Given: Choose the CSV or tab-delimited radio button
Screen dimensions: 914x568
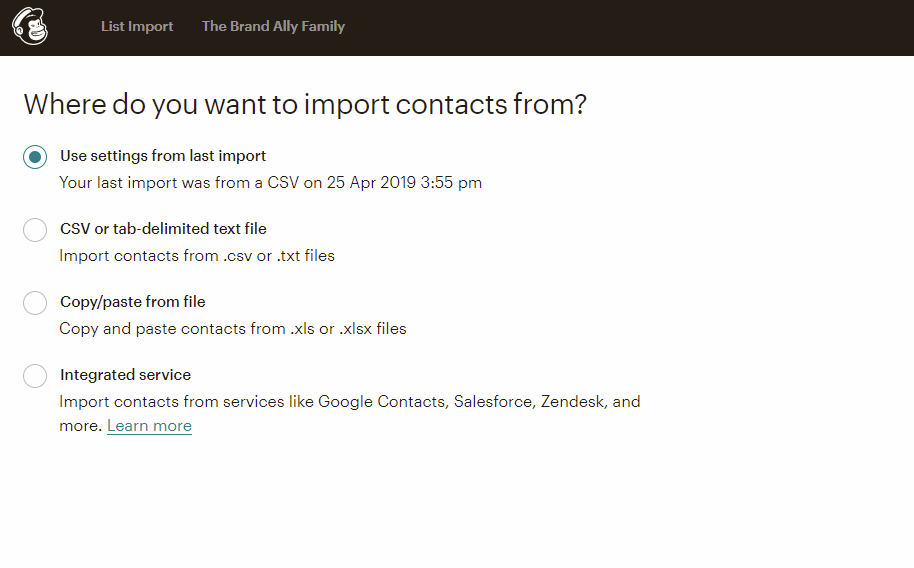Looking at the screenshot, I should click(35, 230).
